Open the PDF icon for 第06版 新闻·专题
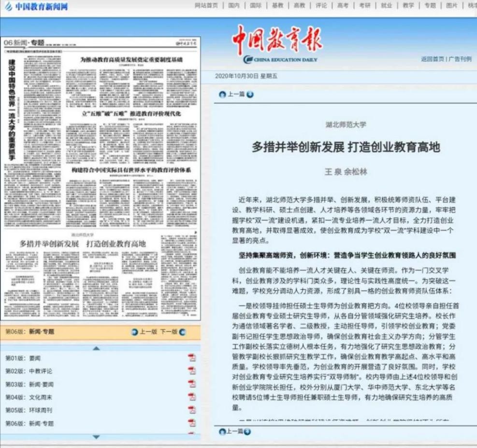The height and width of the screenshot is (448, 477). 191,422
